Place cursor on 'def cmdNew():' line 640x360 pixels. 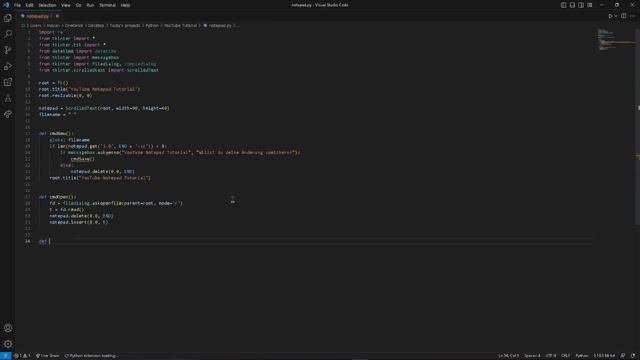coord(56,133)
